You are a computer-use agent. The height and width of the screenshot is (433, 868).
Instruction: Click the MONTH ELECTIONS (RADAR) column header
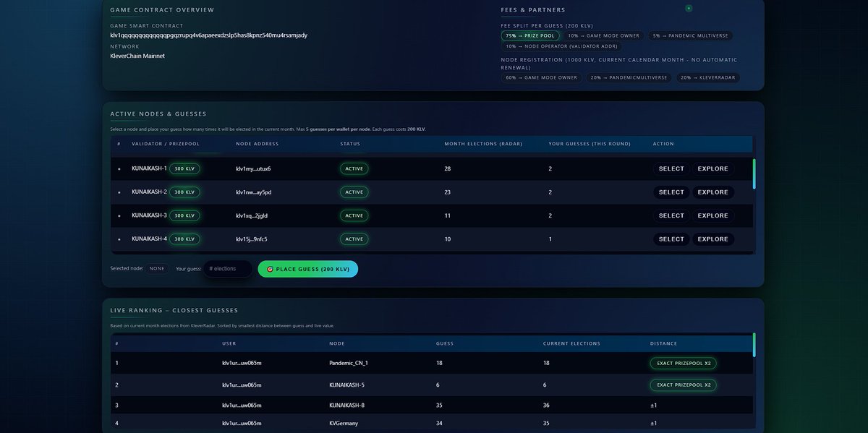click(482, 144)
